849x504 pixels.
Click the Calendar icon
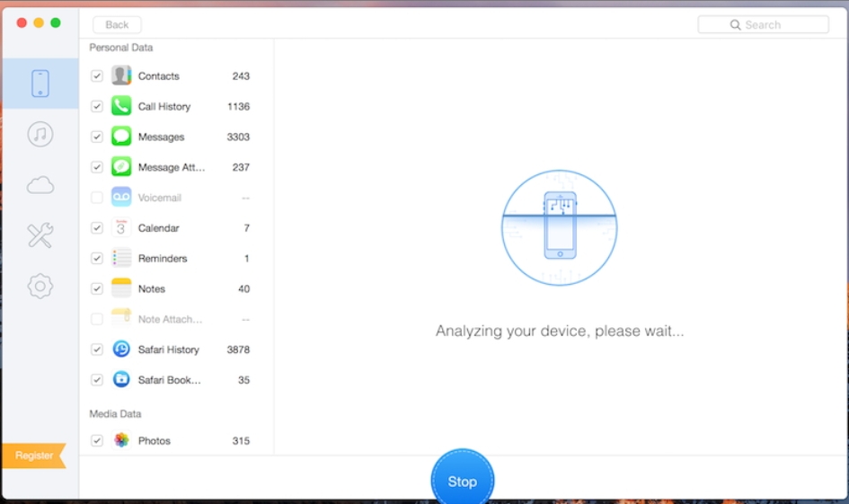pos(121,228)
